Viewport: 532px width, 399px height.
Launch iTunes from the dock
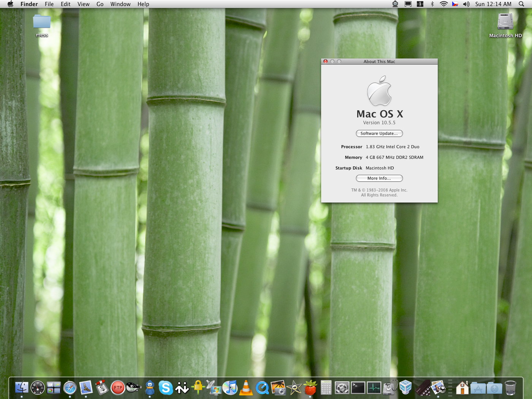[x=230, y=388]
